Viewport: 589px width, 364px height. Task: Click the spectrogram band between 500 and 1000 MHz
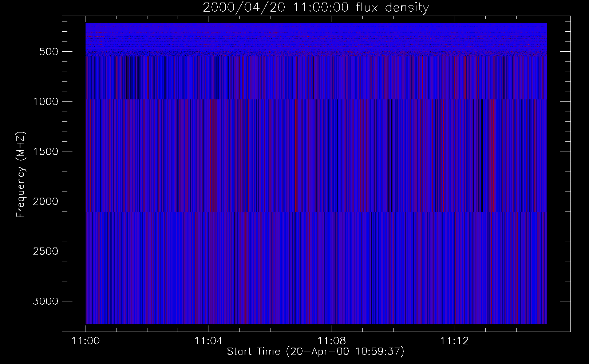pos(316,78)
